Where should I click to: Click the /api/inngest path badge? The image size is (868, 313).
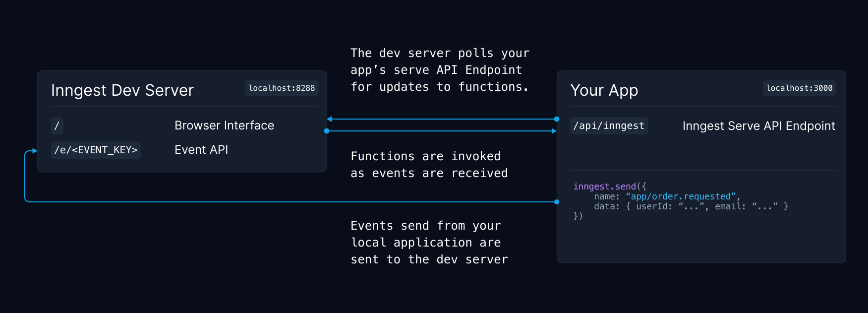(609, 126)
